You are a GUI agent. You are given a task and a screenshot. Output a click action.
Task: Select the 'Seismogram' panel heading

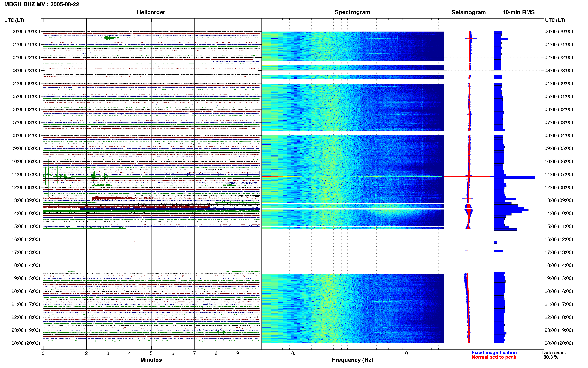coord(468,12)
